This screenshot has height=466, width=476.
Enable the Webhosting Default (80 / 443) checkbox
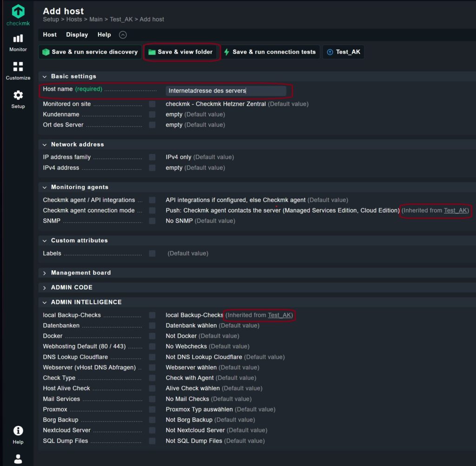(x=152, y=346)
